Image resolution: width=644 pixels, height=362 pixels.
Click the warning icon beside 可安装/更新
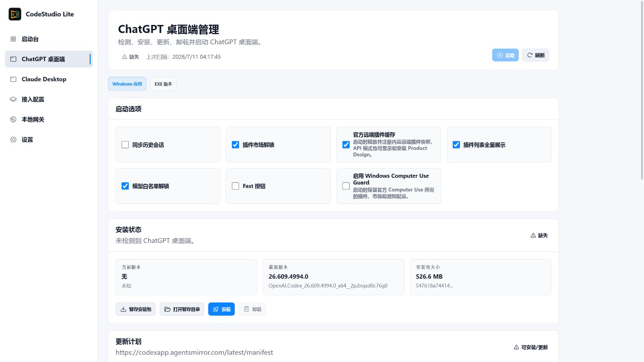tap(516, 347)
